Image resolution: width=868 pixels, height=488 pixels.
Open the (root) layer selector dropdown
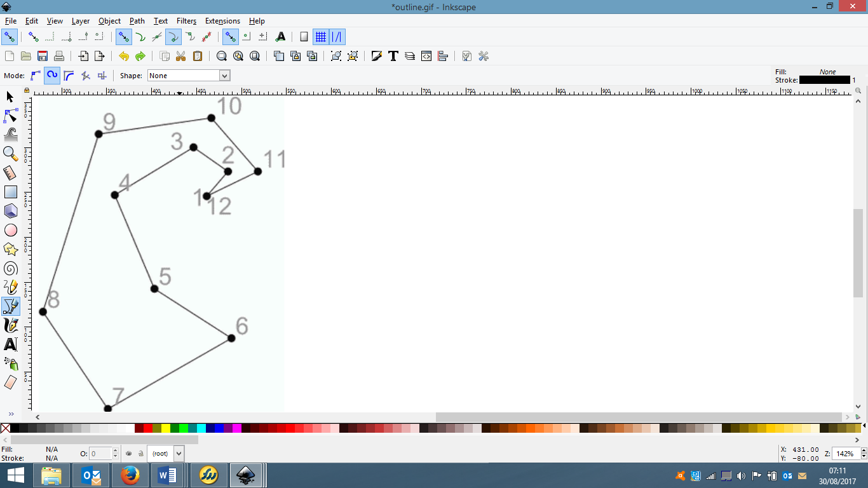(x=165, y=453)
